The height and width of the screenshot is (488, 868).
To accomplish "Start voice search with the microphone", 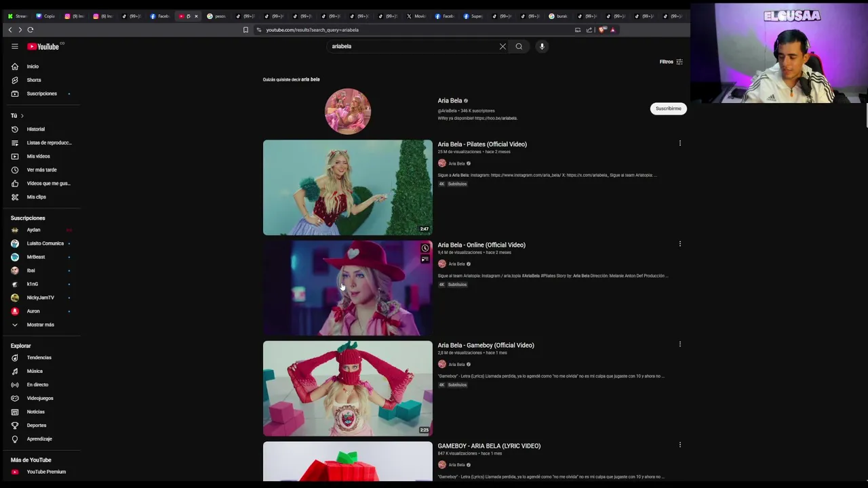I will tap(542, 47).
